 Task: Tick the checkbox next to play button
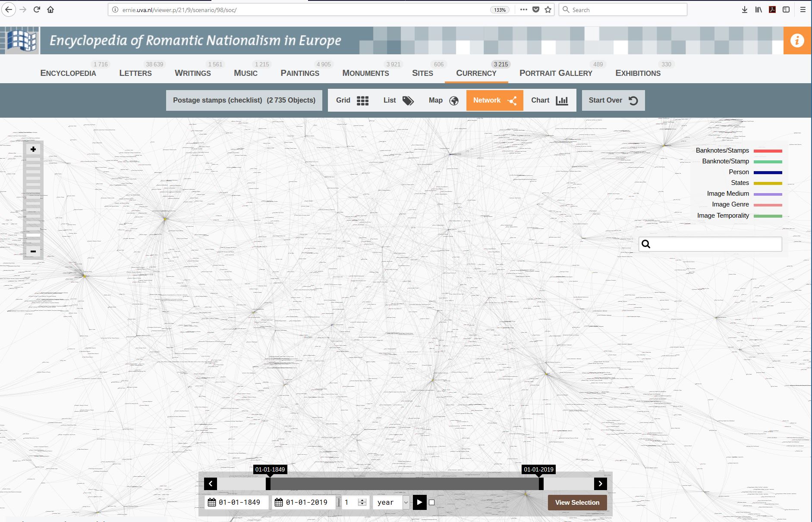click(x=432, y=503)
